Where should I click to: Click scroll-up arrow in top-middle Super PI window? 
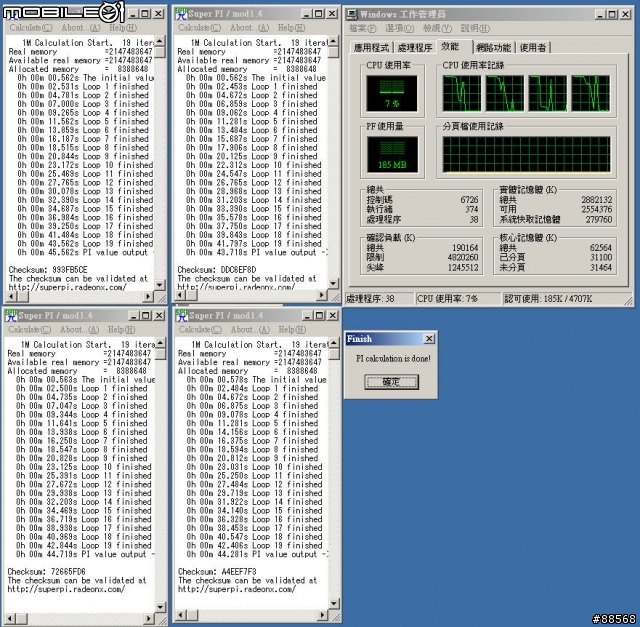pyautogui.click(x=333, y=41)
